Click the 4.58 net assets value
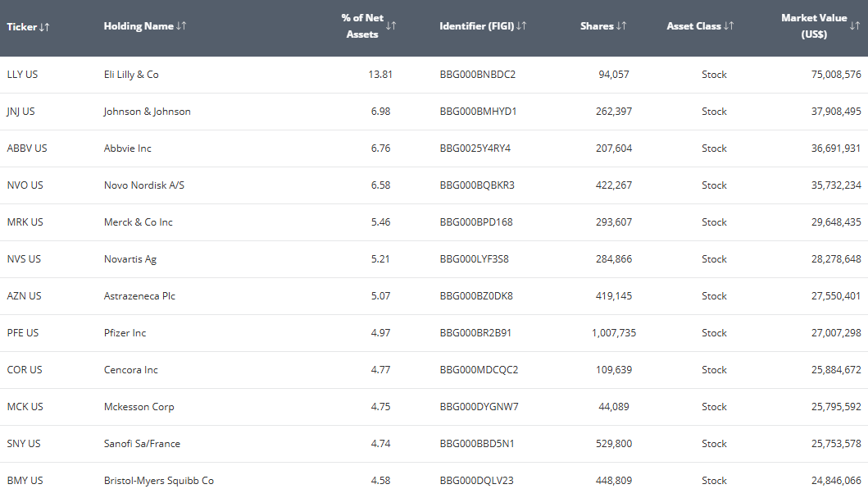 [x=381, y=481]
